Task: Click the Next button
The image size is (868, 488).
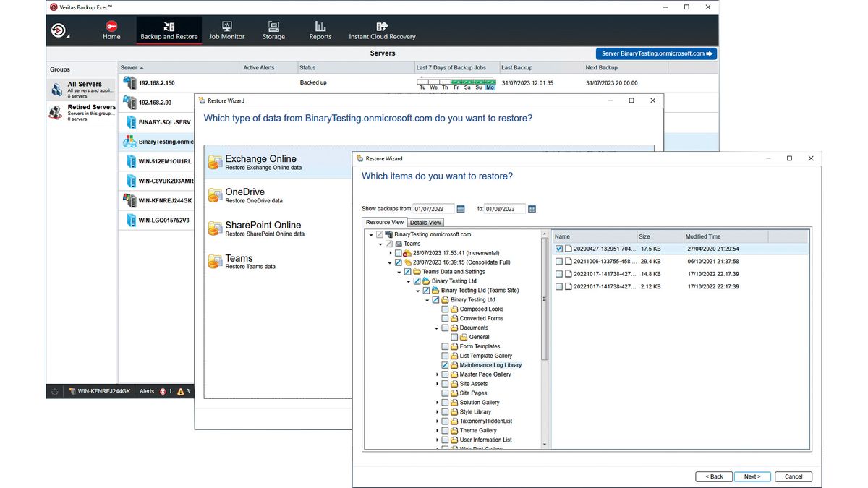Action: tap(752, 476)
